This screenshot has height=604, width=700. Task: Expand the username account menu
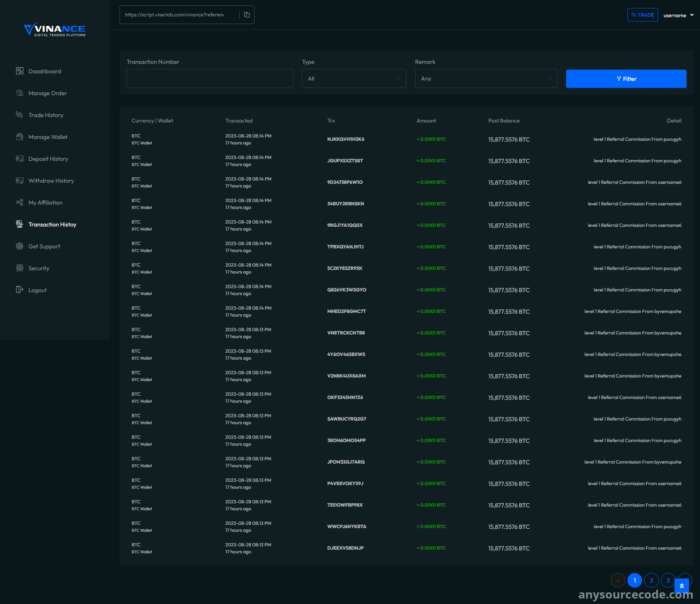(679, 15)
